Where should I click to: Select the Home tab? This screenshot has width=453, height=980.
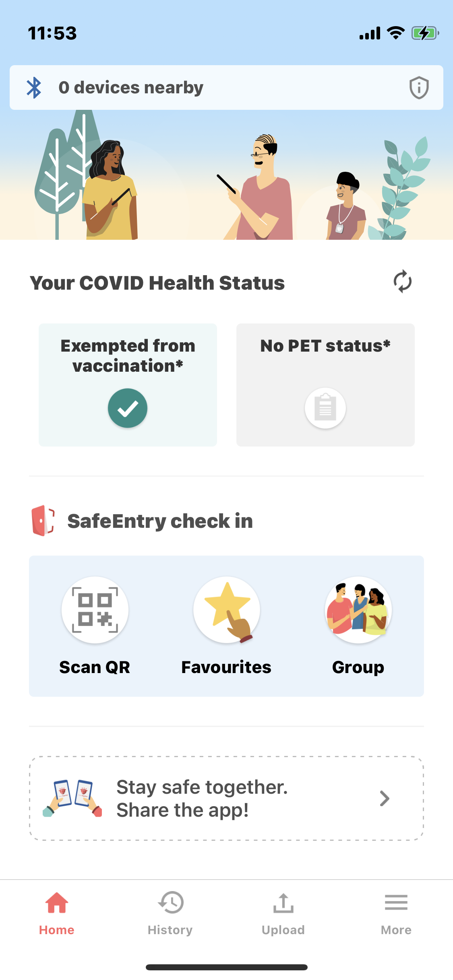tap(57, 912)
